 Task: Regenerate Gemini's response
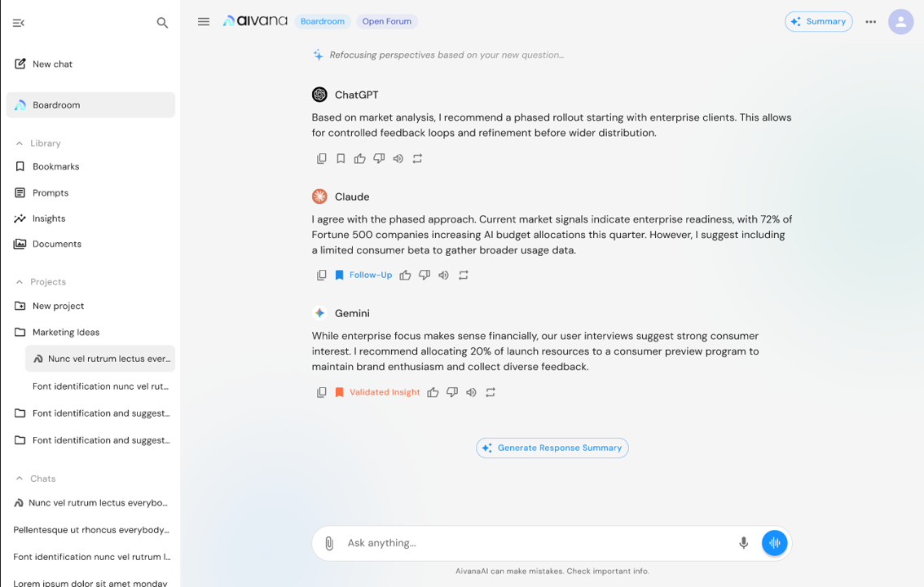pos(490,392)
